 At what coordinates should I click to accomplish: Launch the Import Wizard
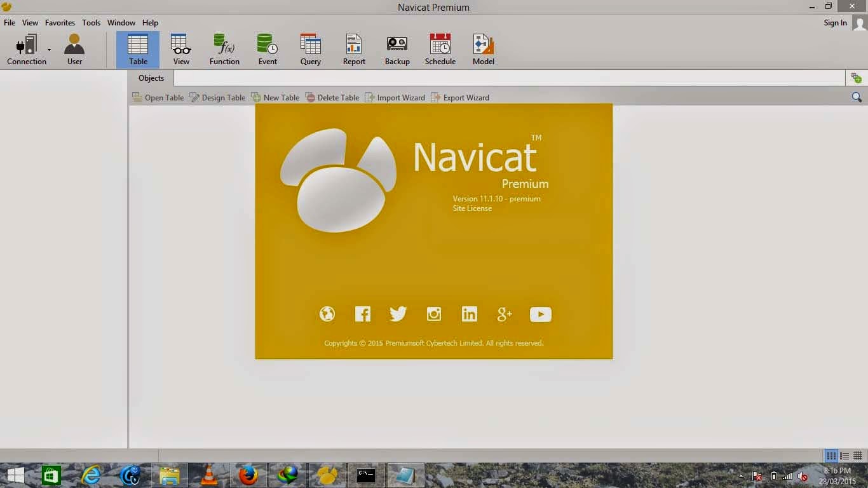click(395, 98)
